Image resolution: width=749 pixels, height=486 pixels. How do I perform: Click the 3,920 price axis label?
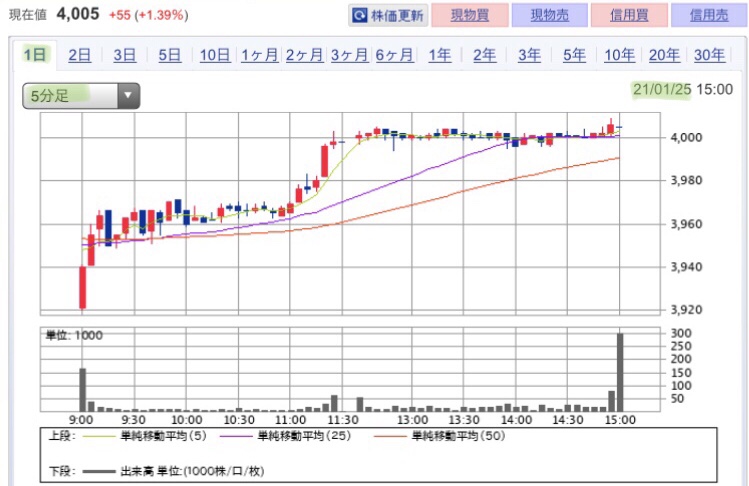tap(686, 310)
